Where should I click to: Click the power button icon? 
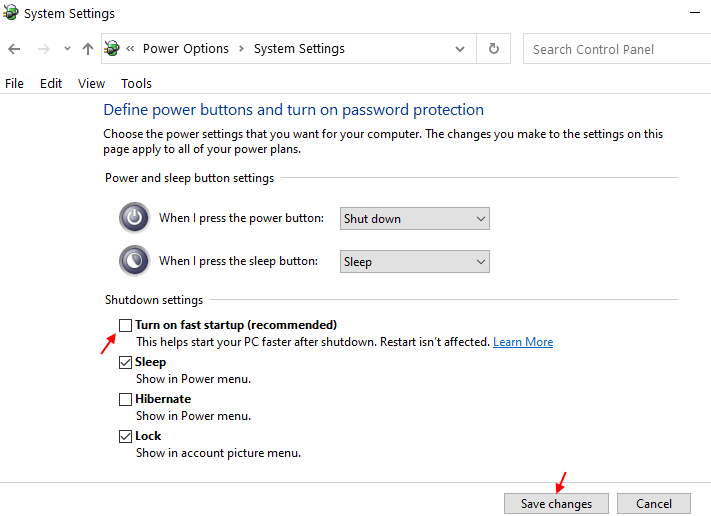[x=133, y=218]
